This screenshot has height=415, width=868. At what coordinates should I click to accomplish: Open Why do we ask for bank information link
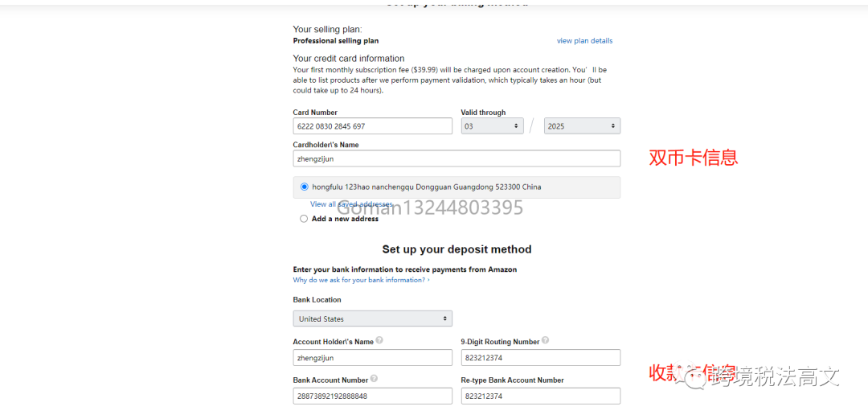pyautogui.click(x=361, y=280)
